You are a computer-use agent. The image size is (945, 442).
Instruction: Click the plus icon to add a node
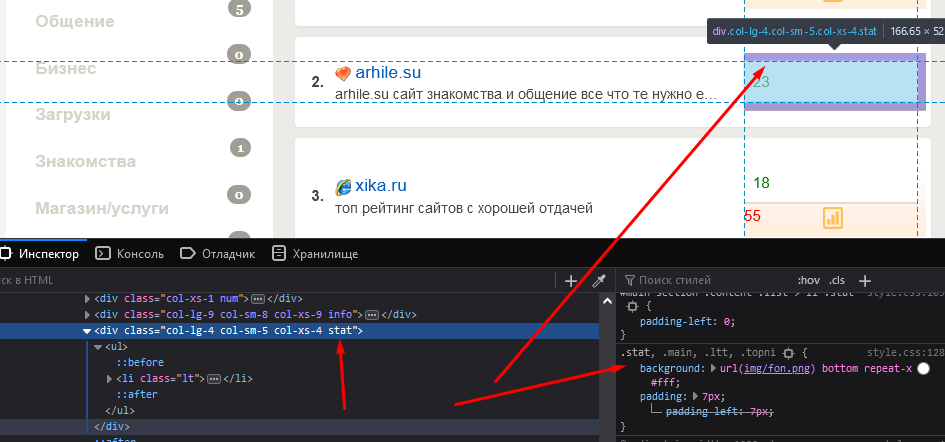tap(571, 281)
